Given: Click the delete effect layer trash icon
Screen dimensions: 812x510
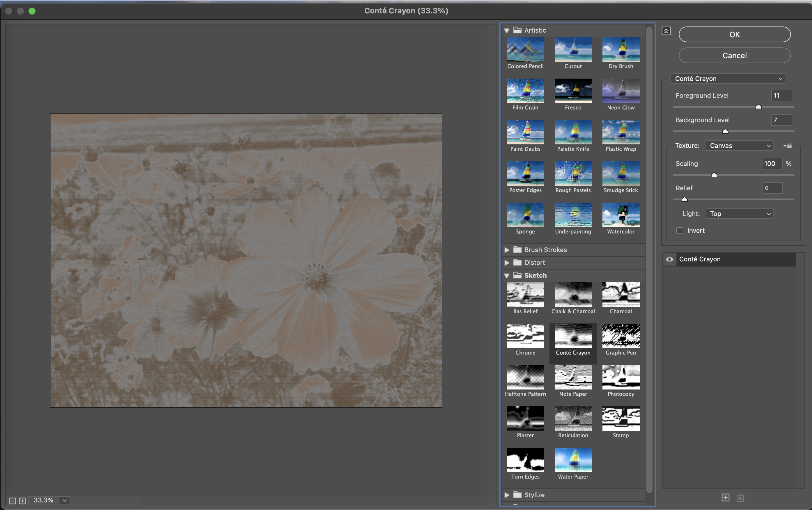Looking at the screenshot, I should click(x=740, y=497).
